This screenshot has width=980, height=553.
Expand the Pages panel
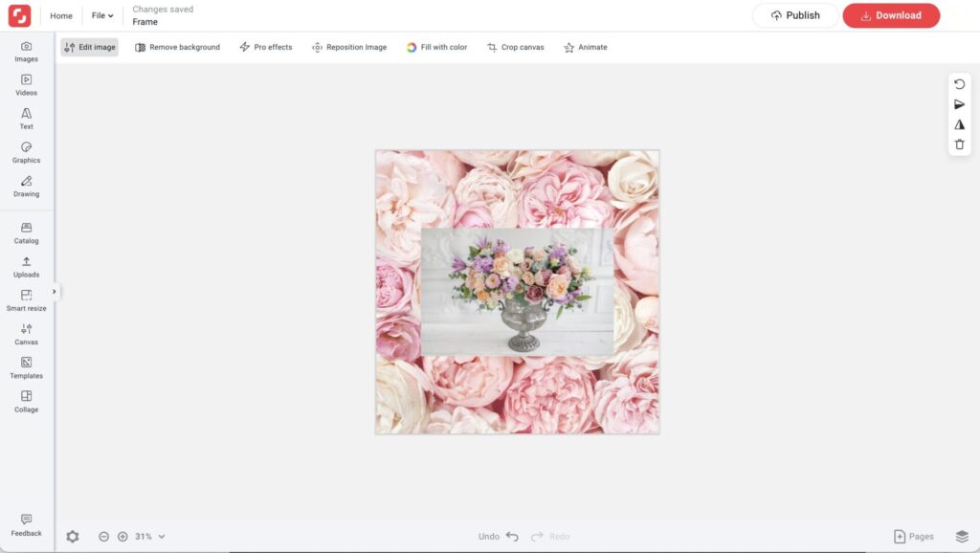(913, 536)
